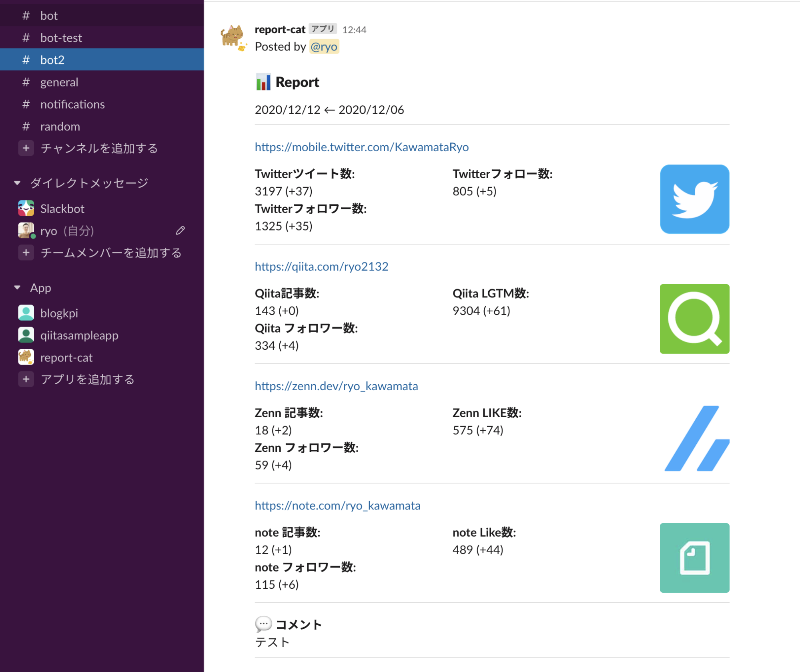Screen dimensions: 800x672
Task: Collapse the ダイレクトメッセージ section
Action: [x=17, y=183]
